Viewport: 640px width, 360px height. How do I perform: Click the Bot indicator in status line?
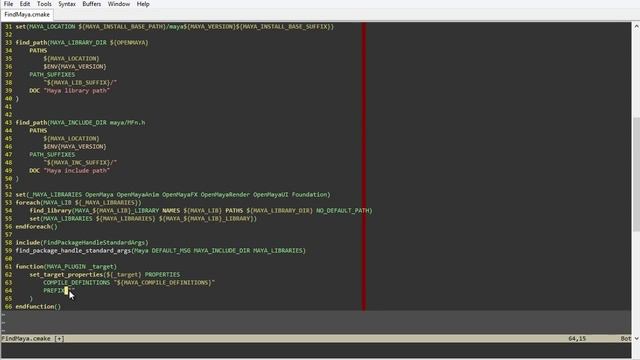point(626,338)
